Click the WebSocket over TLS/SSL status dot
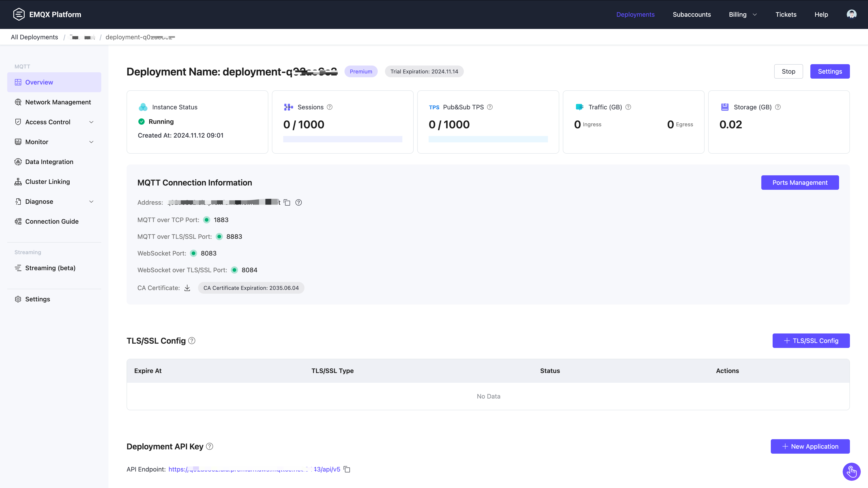This screenshot has height=488, width=868. [x=235, y=270]
